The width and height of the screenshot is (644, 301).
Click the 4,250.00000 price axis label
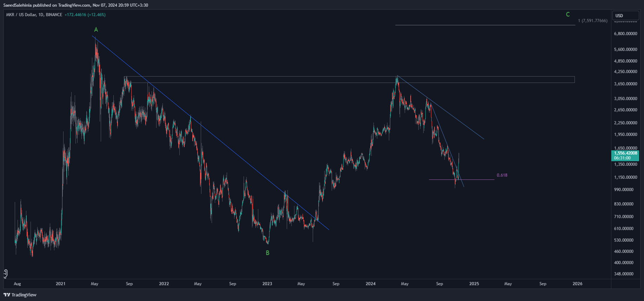click(625, 72)
